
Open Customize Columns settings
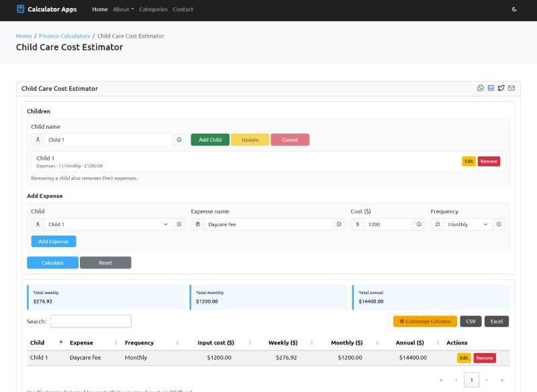coord(425,322)
